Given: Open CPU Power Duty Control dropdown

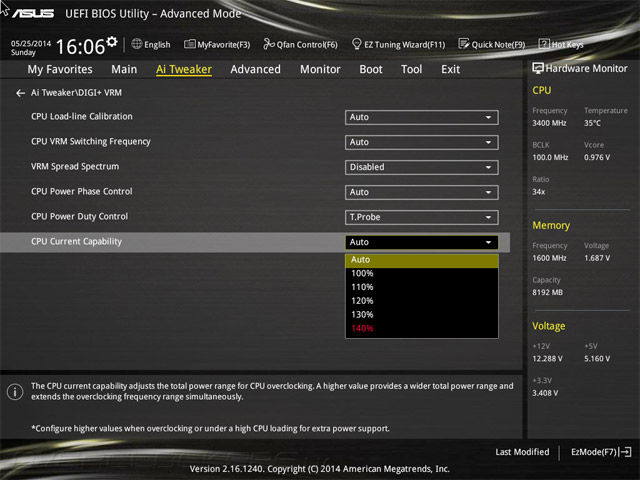Looking at the screenshot, I should point(421,217).
